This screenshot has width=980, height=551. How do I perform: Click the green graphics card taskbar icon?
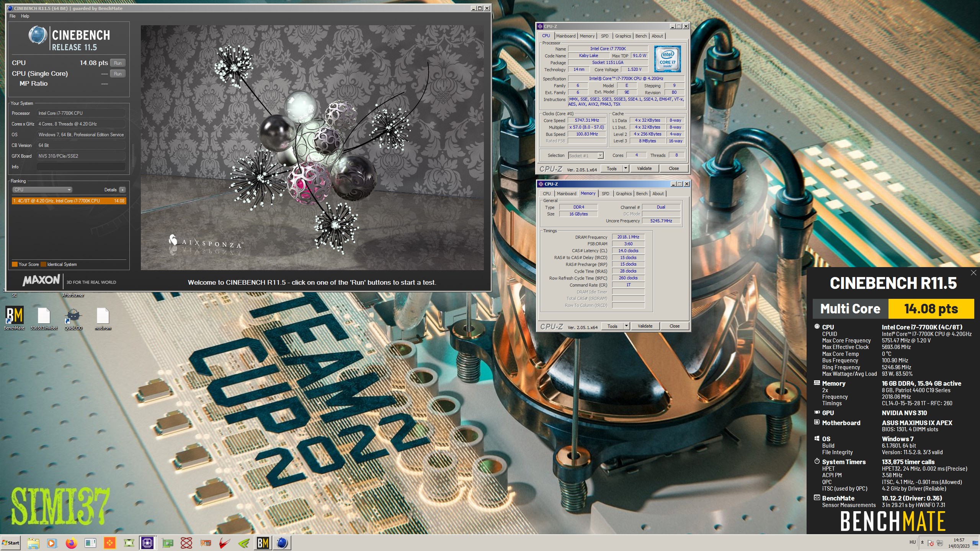coord(168,543)
